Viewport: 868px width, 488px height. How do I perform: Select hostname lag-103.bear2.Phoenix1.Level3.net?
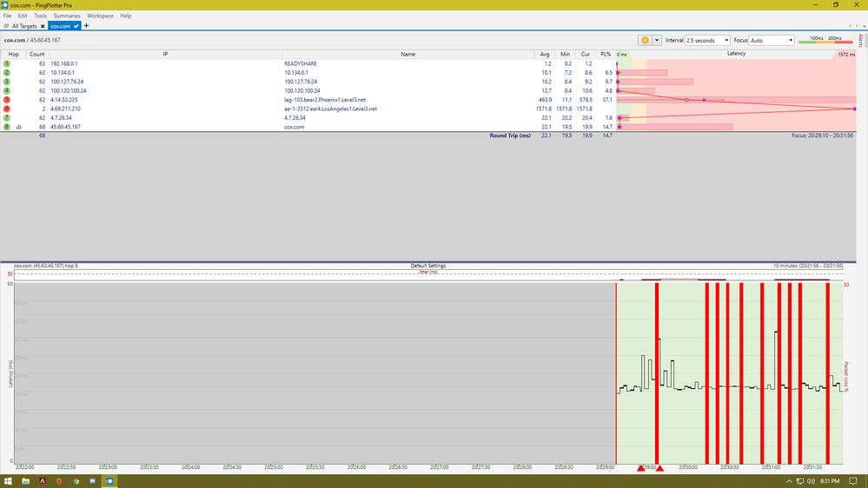[x=325, y=100]
